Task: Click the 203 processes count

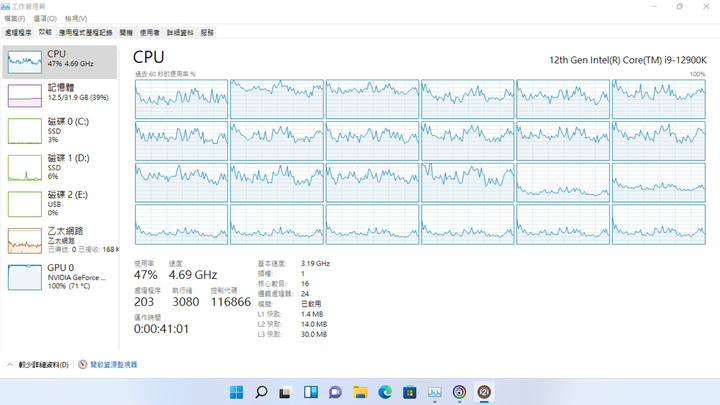Action: (x=144, y=302)
